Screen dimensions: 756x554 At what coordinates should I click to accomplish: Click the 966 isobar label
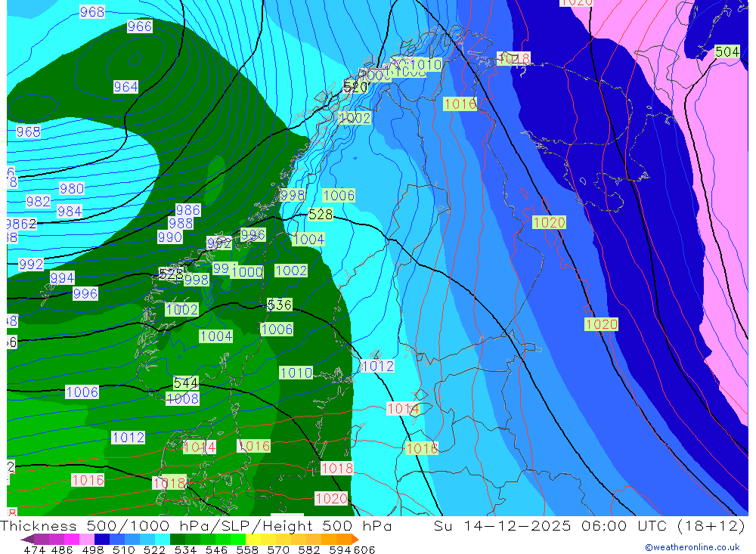[140, 26]
